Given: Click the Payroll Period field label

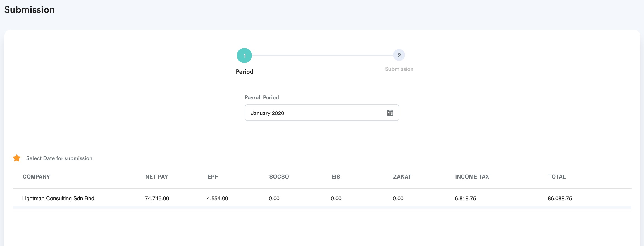Looking at the screenshot, I should point(262,97).
